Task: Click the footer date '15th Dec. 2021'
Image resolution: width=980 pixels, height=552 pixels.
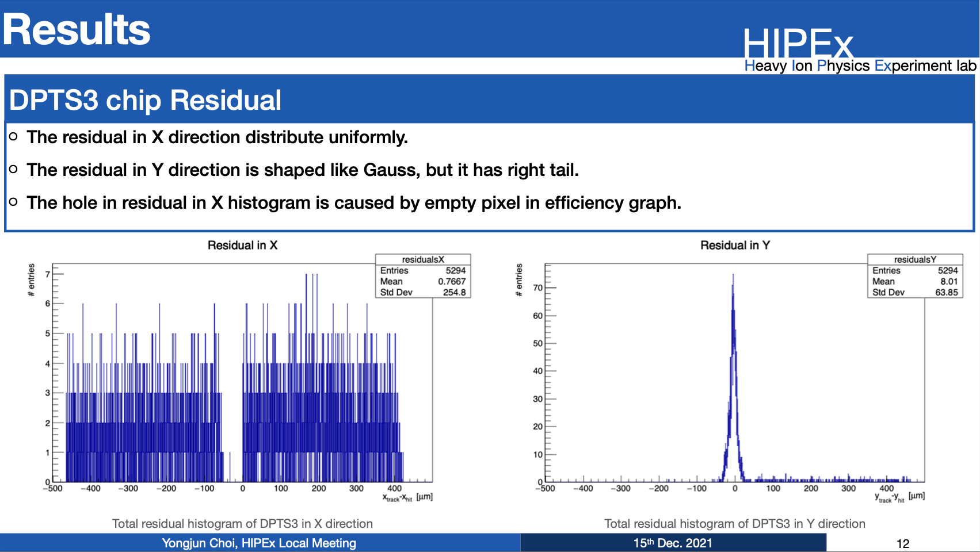Action: click(x=673, y=543)
